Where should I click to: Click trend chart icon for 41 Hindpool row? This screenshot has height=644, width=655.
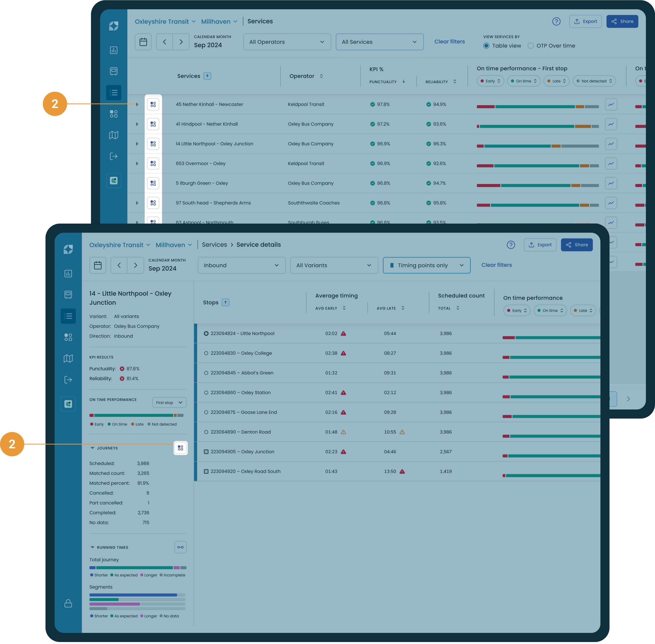pyautogui.click(x=611, y=124)
